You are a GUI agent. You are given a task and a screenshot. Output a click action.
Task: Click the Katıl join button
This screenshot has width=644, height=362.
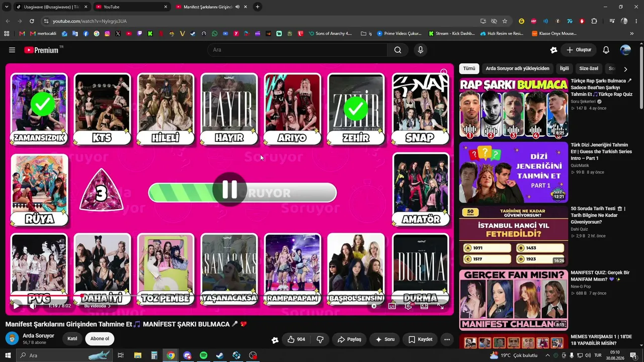(x=72, y=339)
